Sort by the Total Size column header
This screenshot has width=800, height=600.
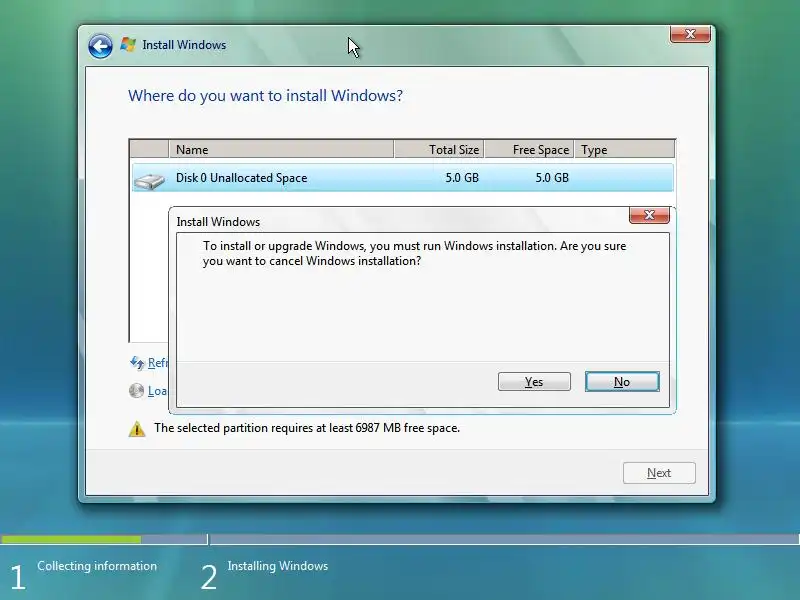pos(439,149)
